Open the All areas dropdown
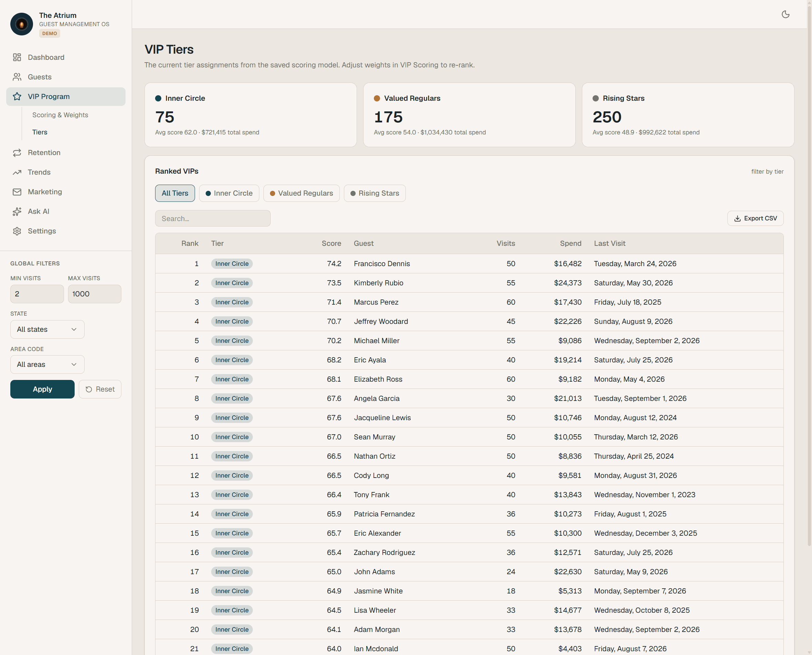This screenshot has height=655, width=812. click(x=47, y=364)
